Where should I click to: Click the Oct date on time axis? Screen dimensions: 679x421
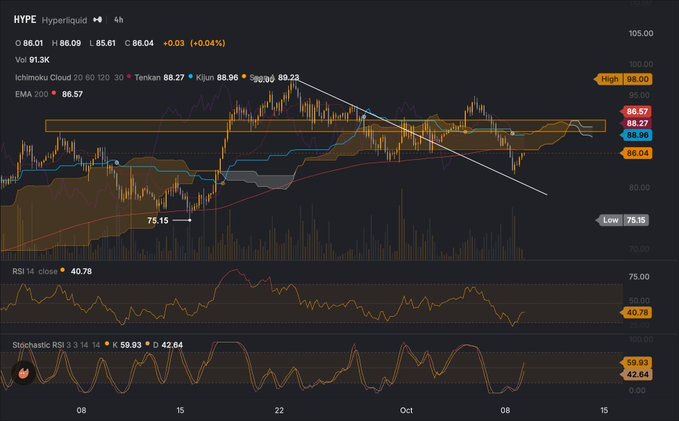(406, 410)
